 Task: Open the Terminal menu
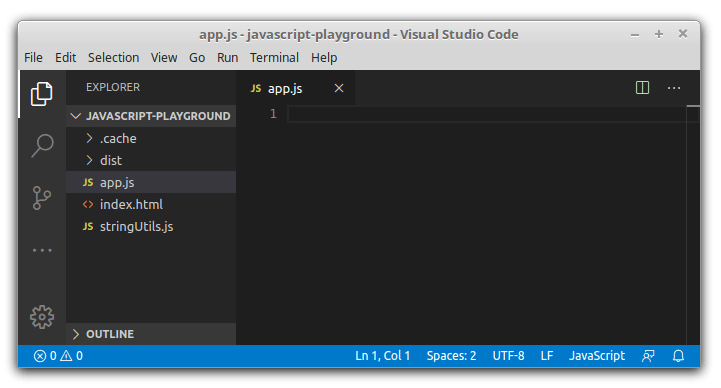click(275, 57)
